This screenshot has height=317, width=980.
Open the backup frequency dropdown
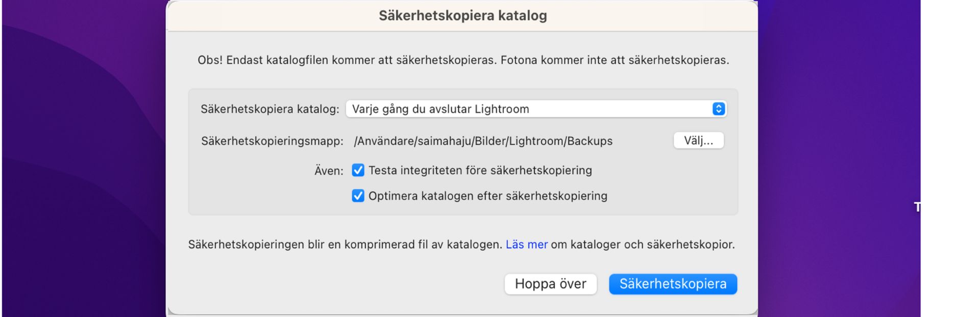coord(536,109)
